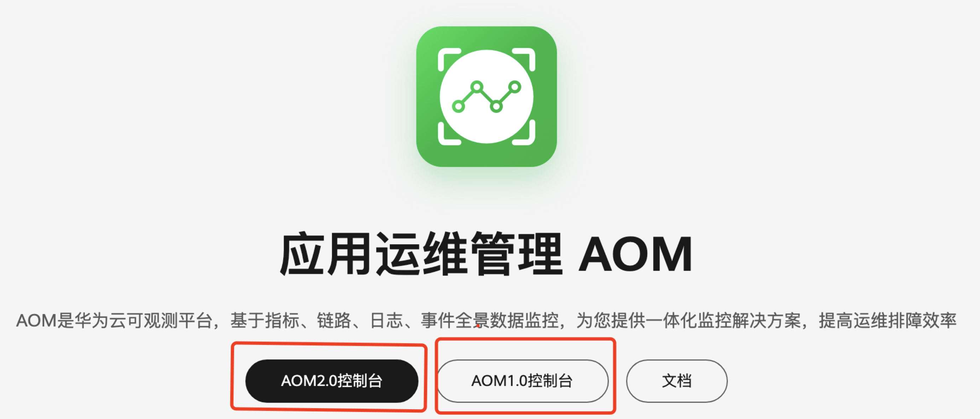Viewport: 980px width, 419px height.
Task: Open the AOM1.0控制台 console
Action: 522,381
